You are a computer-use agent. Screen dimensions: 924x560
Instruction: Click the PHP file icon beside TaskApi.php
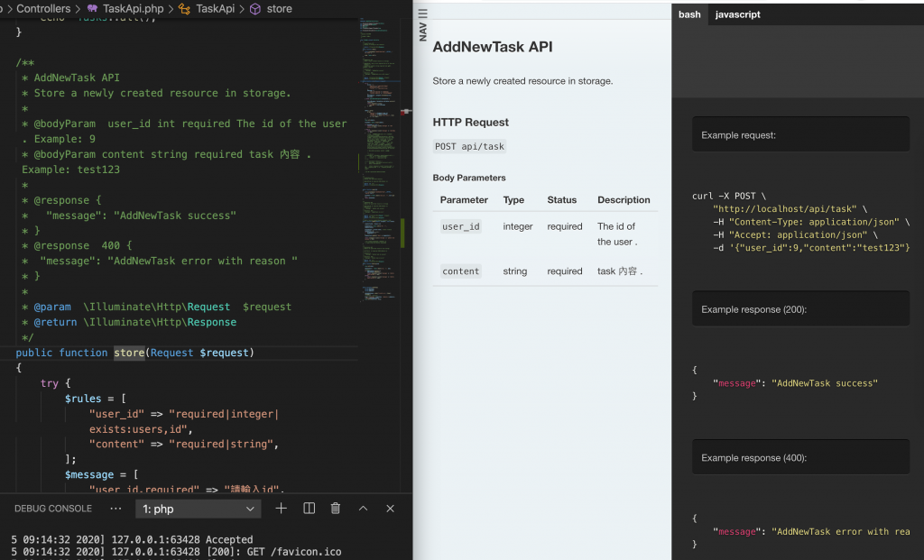tap(92, 9)
